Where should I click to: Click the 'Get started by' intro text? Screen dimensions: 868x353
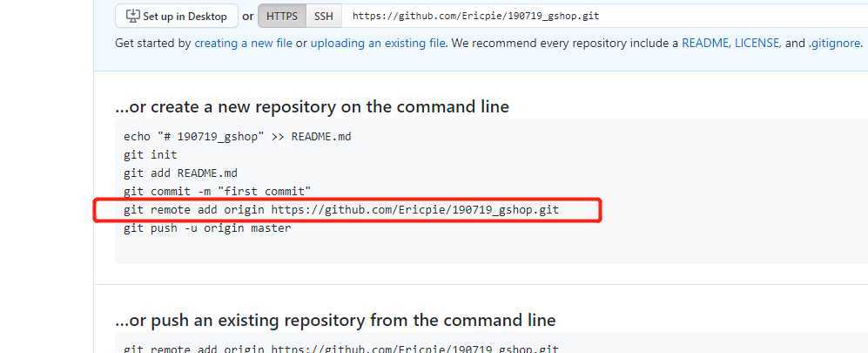click(x=152, y=44)
